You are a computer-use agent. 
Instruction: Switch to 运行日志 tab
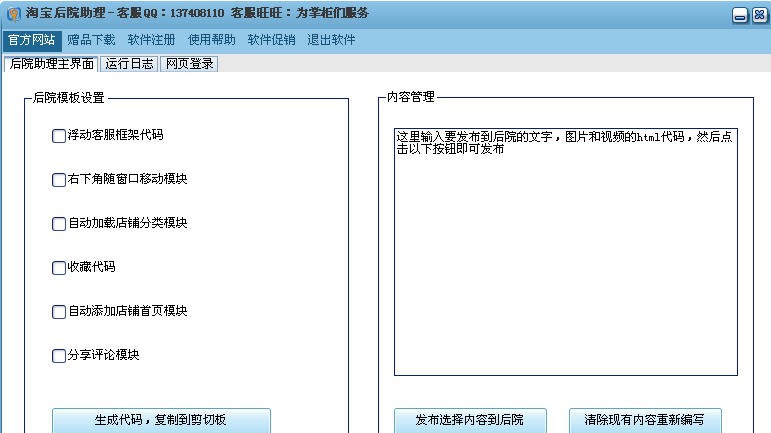pyautogui.click(x=129, y=64)
